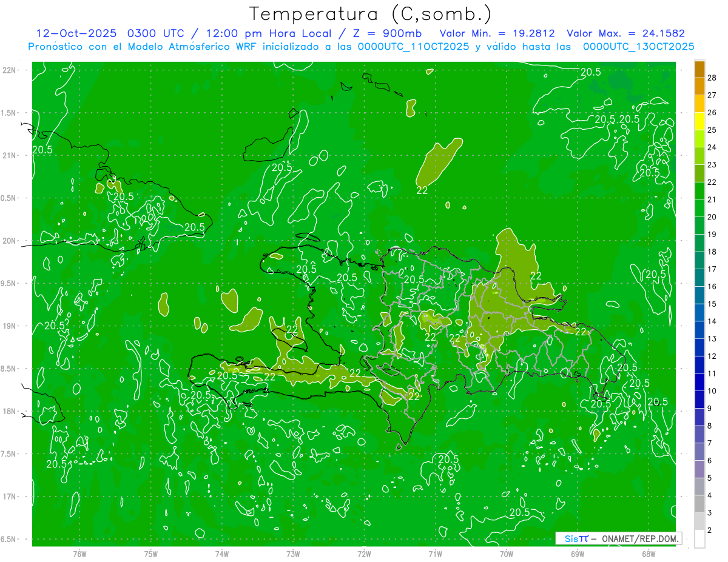Image resolution: width=728 pixels, height=562 pixels.
Task: Click the "20N" latitude axis label
Action: tap(10, 241)
